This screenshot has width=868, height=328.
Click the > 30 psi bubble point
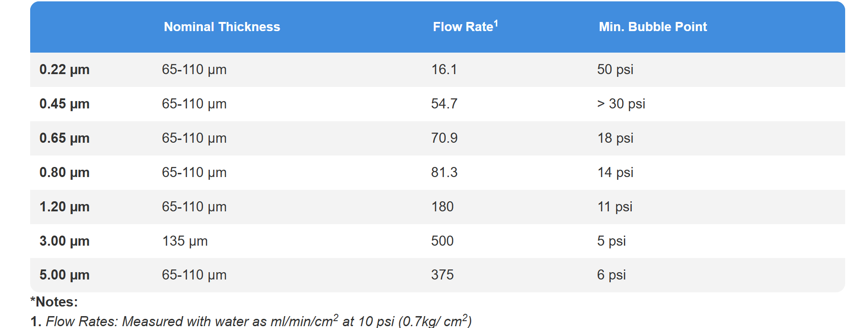pos(621,104)
